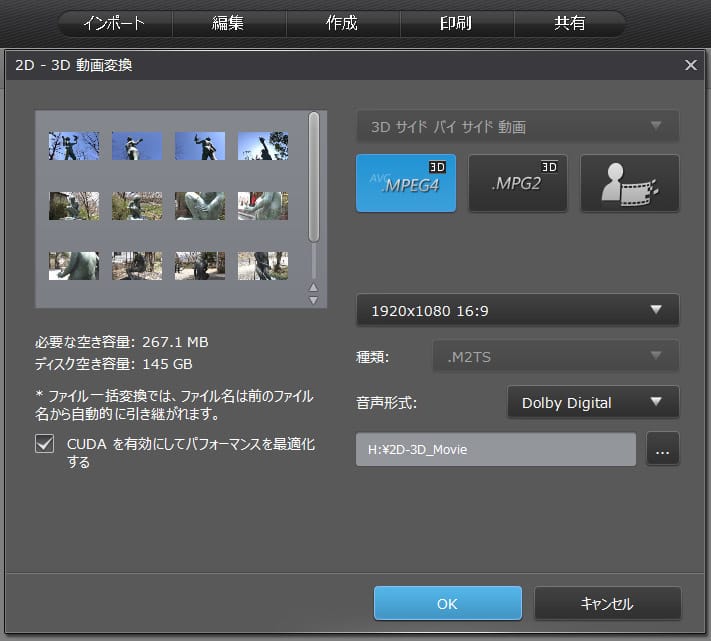Open the .M2TS file type dropdown
This screenshot has width=711, height=641.
[x=555, y=356]
